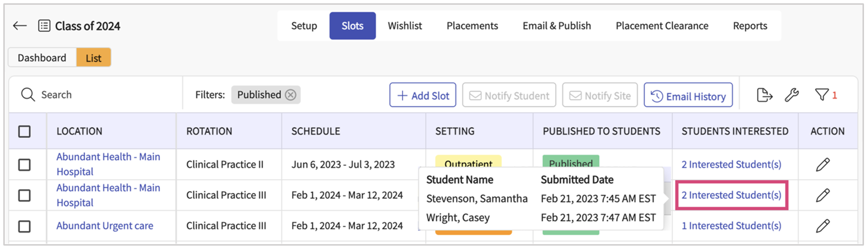Click the Students Interested column header
868x250 pixels.
click(x=735, y=131)
